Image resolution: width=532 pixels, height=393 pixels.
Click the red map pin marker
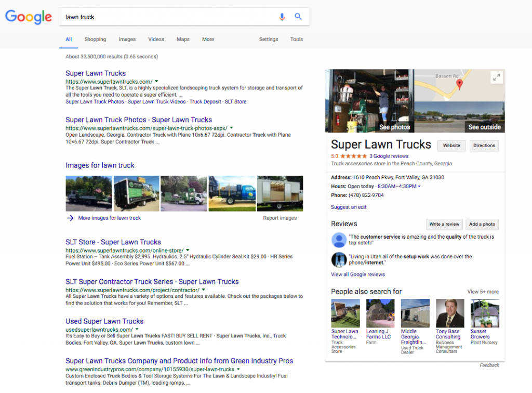coord(459,84)
